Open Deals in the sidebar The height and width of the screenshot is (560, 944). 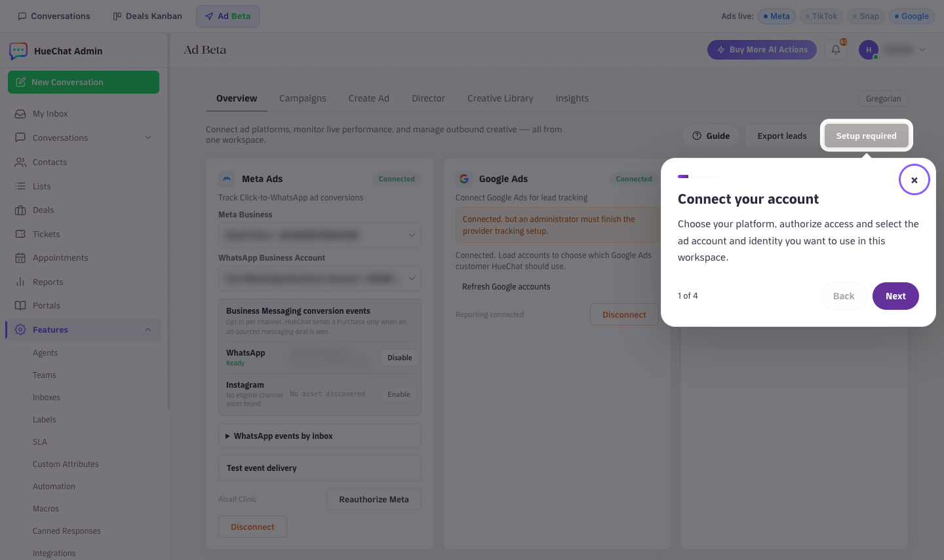click(x=83, y=210)
